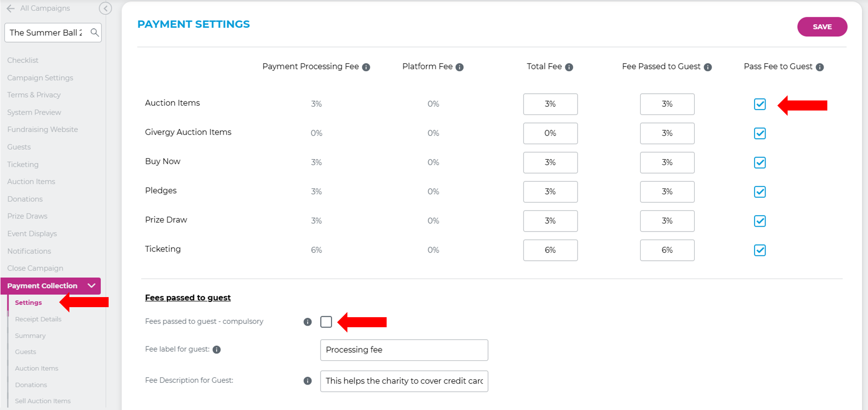Click info icon next to Platform Fee
This screenshot has width=868, height=410.
pyautogui.click(x=459, y=67)
